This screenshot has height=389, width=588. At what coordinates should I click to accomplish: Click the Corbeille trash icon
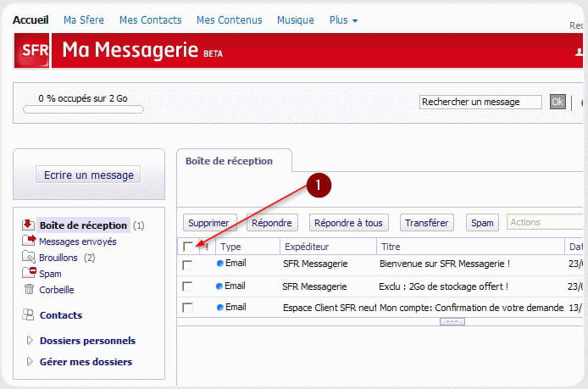pyautogui.click(x=29, y=289)
